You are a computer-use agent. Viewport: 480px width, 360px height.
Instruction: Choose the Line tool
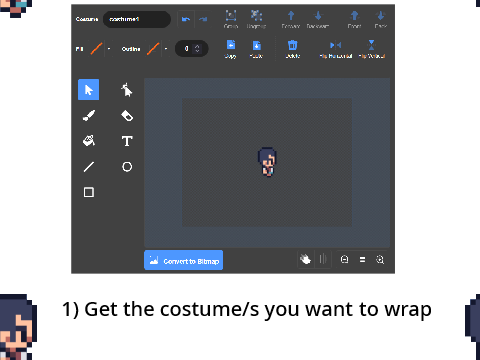point(89,167)
